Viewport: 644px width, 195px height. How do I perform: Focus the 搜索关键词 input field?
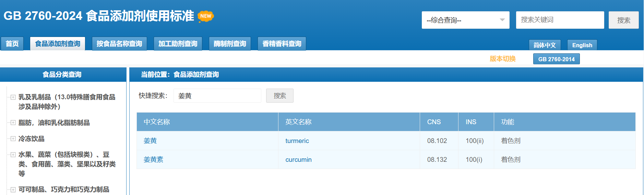tap(560, 20)
